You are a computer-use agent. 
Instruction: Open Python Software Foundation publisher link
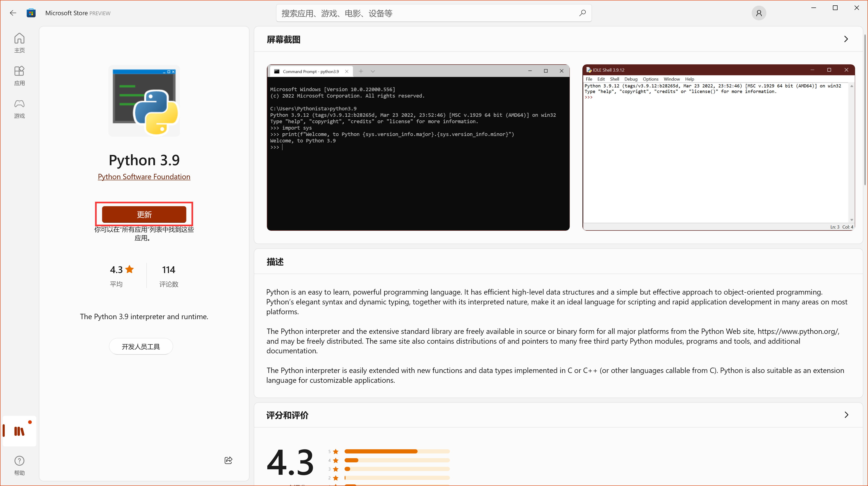coord(144,176)
